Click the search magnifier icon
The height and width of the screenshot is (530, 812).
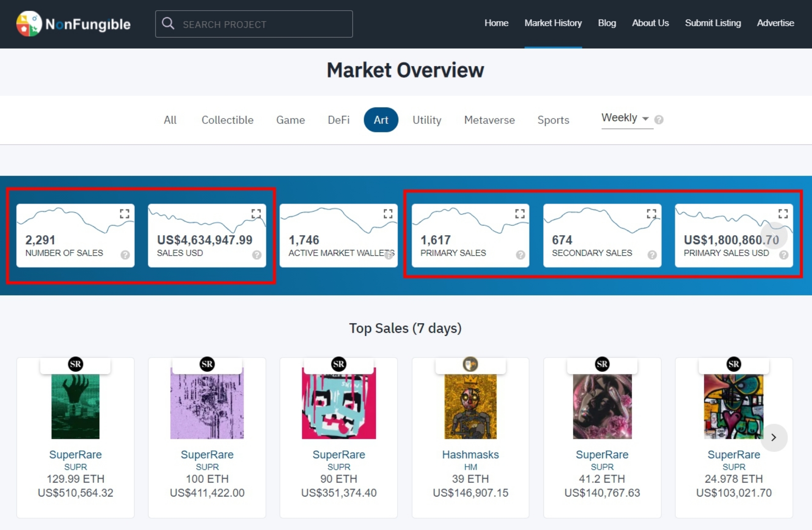[168, 24]
